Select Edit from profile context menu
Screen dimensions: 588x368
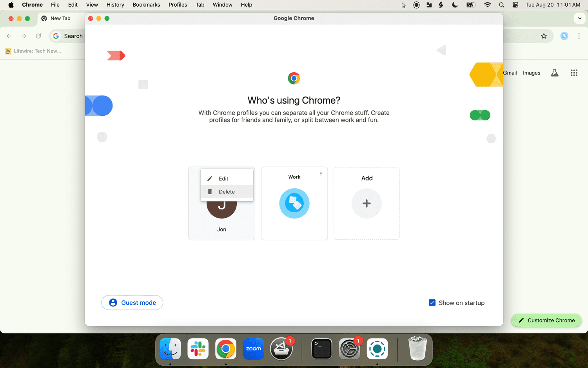[x=223, y=179]
